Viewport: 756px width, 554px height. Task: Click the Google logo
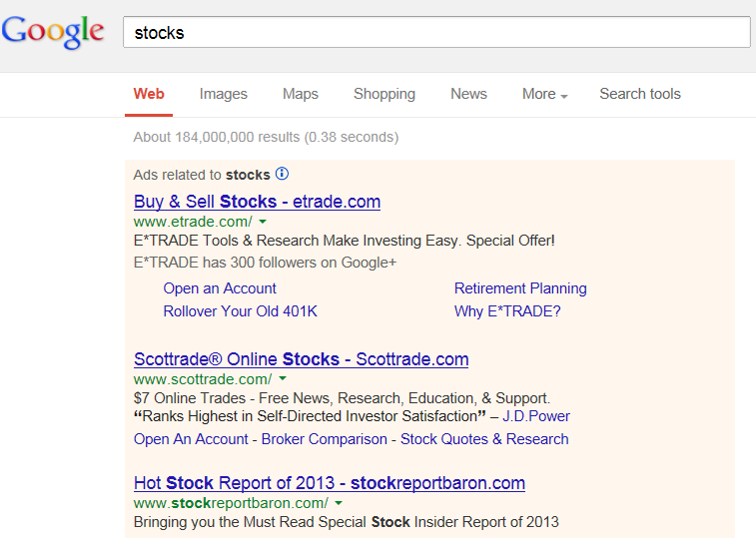point(53,32)
